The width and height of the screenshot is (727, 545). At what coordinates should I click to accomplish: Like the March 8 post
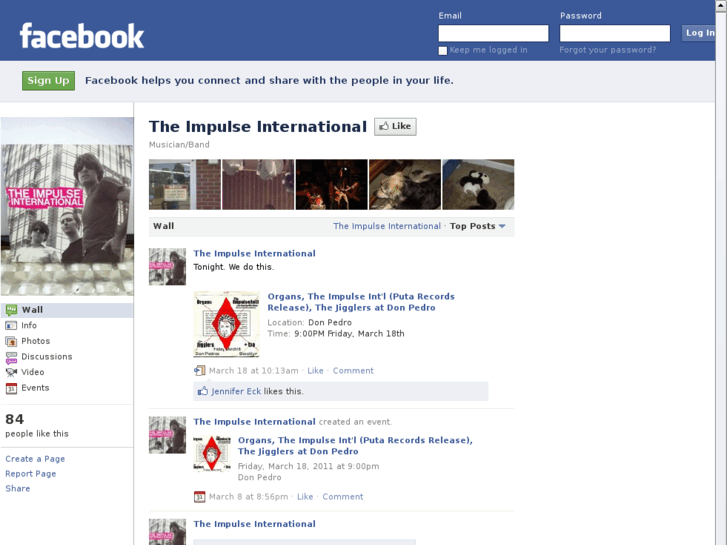click(x=305, y=497)
